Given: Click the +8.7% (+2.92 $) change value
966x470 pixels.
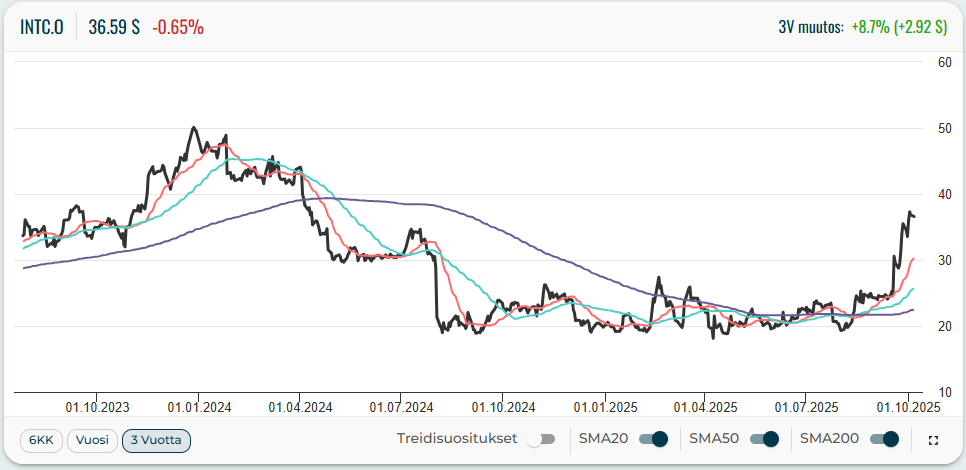Looking at the screenshot, I should (x=899, y=27).
